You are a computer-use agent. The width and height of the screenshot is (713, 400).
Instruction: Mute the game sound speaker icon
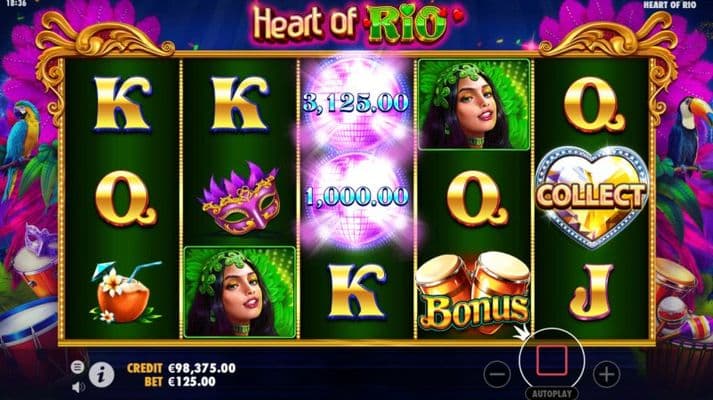coord(78,387)
